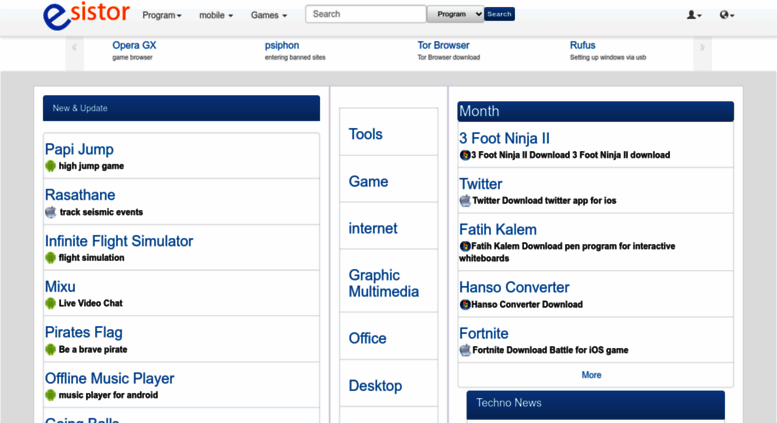Click Android icon beside music player for android
Viewport: 777px width, 423px height.
pyautogui.click(x=51, y=395)
